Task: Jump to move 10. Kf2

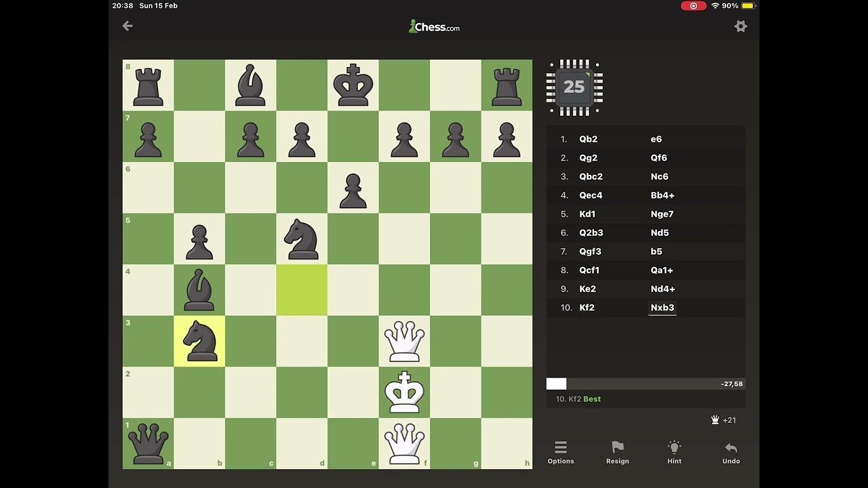Action: (587, 308)
